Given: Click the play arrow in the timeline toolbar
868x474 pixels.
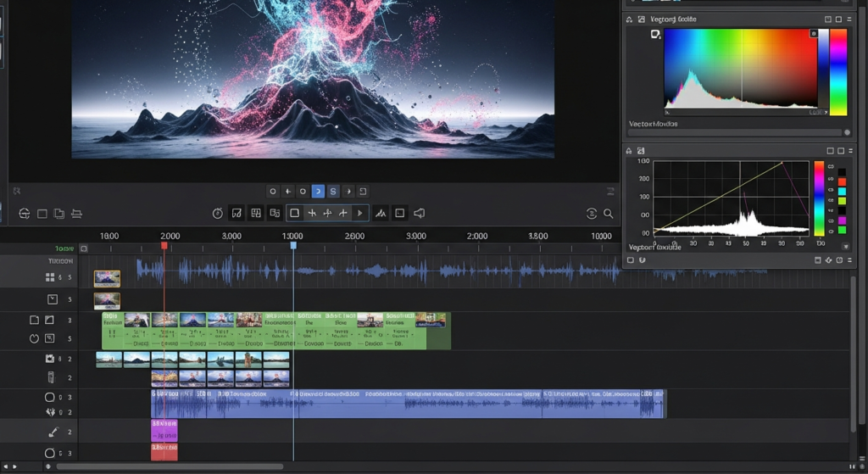Looking at the screenshot, I should [x=359, y=214].
